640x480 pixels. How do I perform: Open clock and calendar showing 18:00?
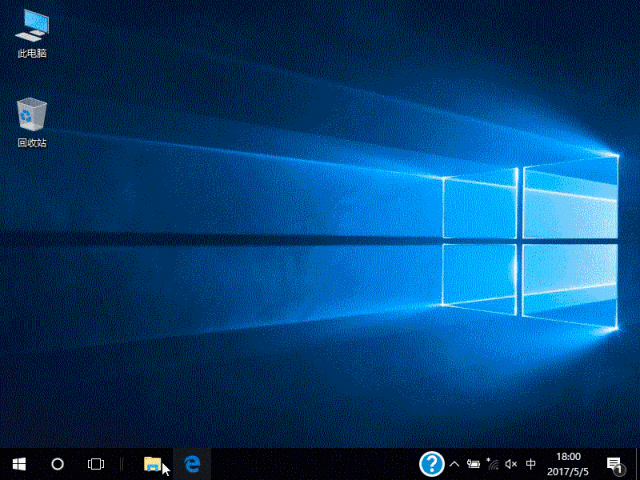tap(568, 464)
